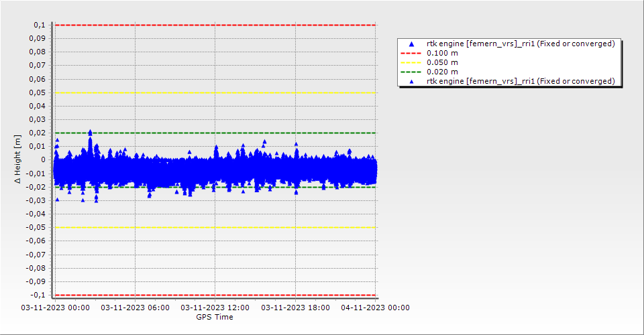The width and height of the screenshot is (644, 335).
Task: Click the 04-11-2023 00:00 time label
Action: 375,308
